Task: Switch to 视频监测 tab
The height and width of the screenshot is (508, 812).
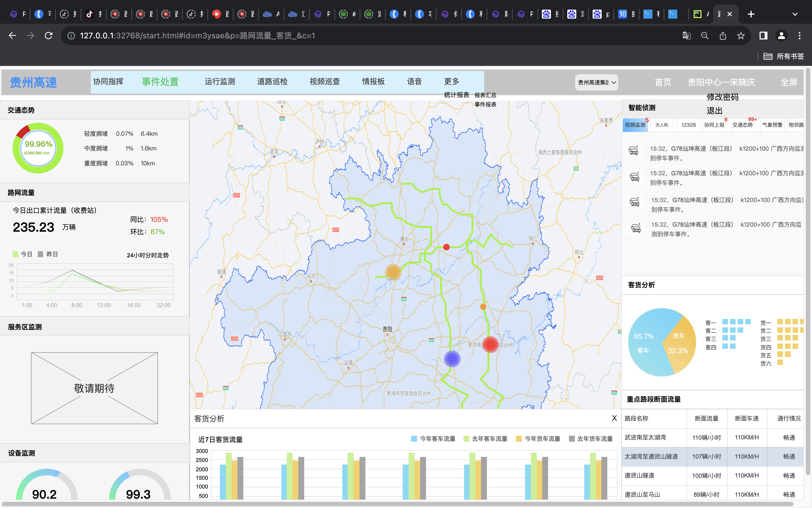Action: 635,125
